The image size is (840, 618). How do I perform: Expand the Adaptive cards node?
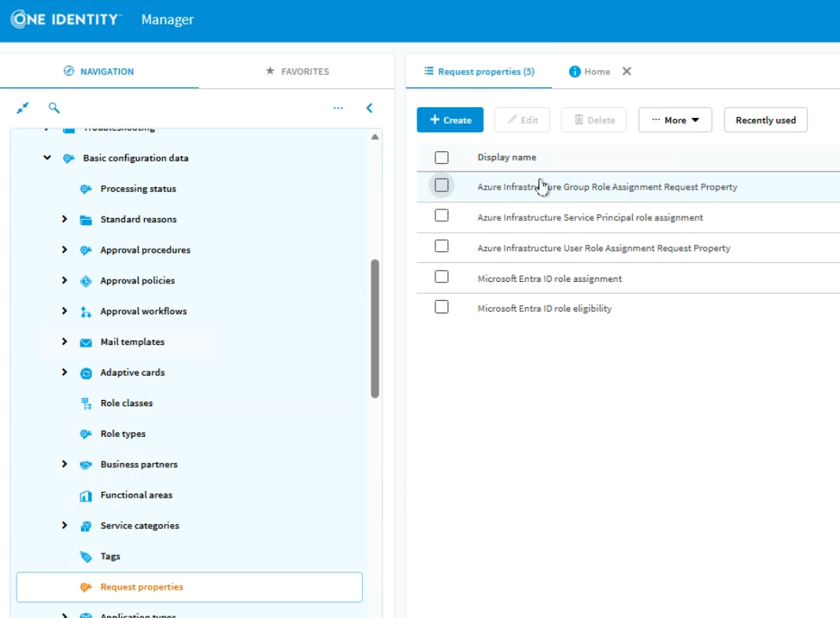(x=65, y=372)
